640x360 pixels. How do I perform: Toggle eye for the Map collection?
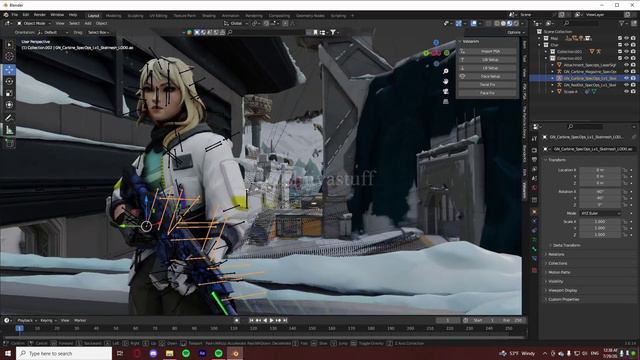click(627, 38)
